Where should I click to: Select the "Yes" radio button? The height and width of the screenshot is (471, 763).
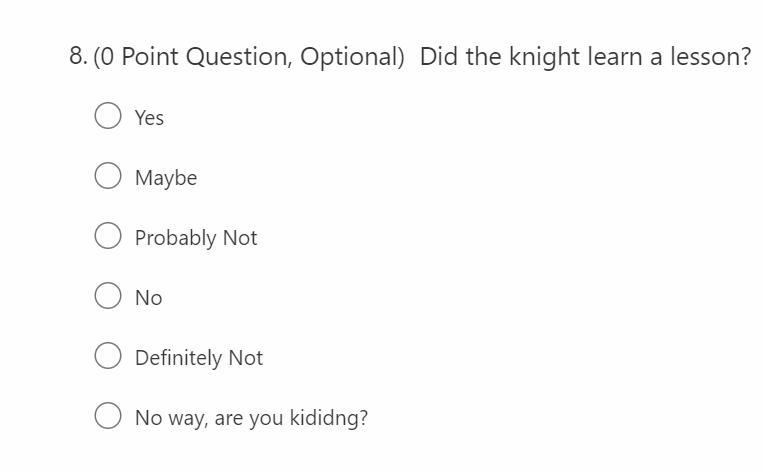click(108, 117)
